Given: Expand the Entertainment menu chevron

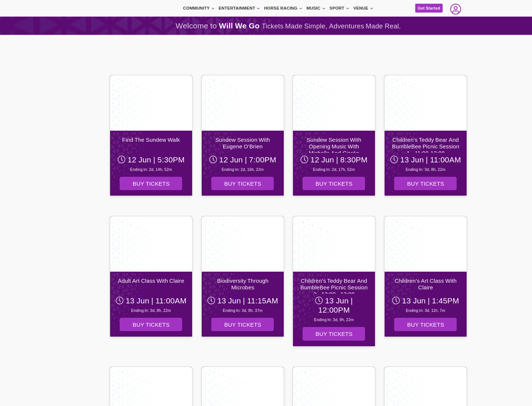Looking at the screenshot, I should pos(258,8).
